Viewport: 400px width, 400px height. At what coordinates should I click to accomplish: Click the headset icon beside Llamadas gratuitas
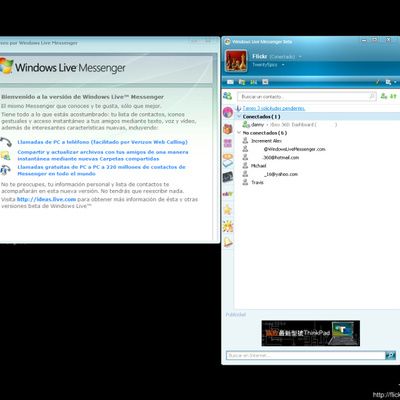(5, 170)
